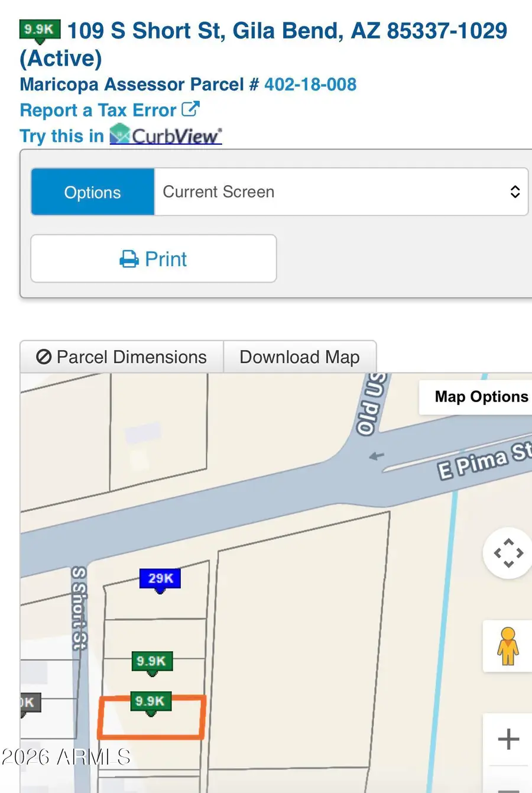Zoom in with the plus map button
Image resolution: width=532 pixels, height=793 pixels.
click(508, 739)
